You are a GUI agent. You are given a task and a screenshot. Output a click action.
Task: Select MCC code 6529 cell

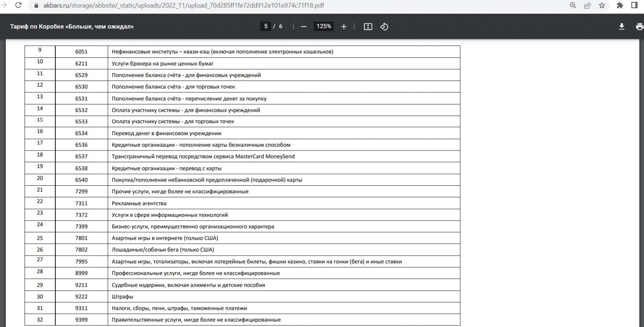click(x=81, y=75)
